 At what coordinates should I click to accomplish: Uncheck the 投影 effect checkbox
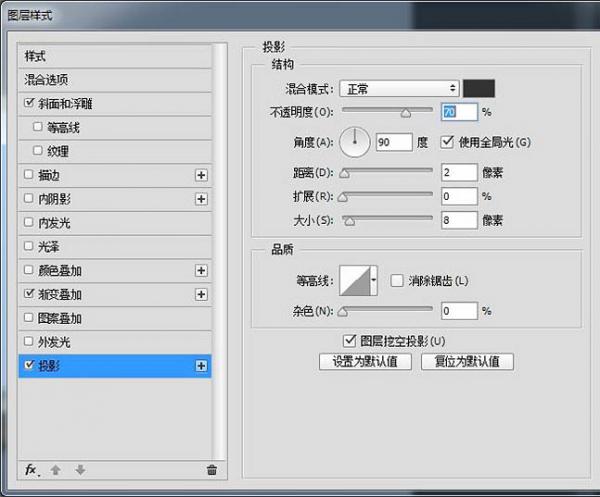point(29,365)
